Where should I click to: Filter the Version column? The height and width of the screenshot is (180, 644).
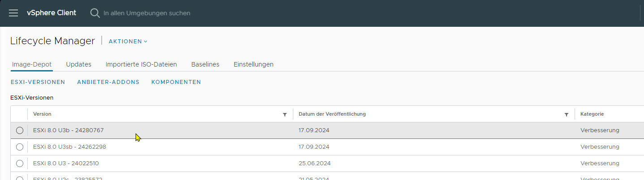click(x=285, y=114)
